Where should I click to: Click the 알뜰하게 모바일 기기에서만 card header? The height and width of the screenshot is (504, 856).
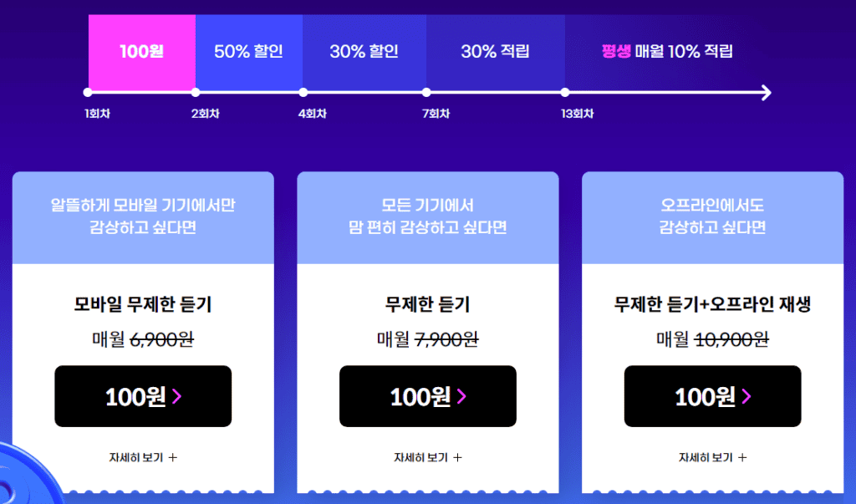[x=143, y=217]
